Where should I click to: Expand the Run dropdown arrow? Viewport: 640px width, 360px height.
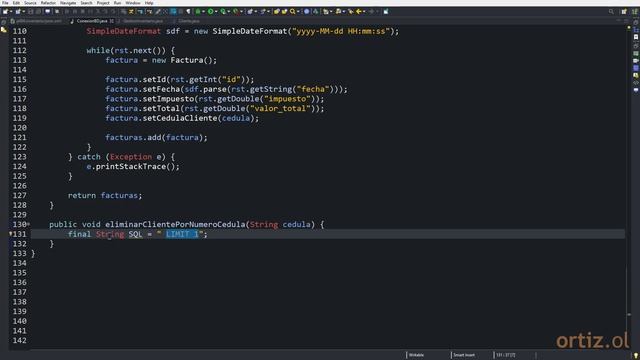(x=216, y=11)
